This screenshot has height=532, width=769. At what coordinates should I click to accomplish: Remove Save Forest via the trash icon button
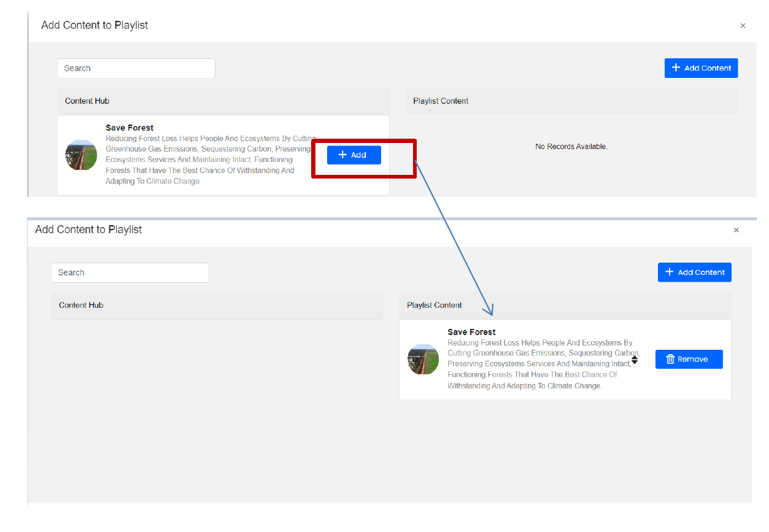[689, 360]
